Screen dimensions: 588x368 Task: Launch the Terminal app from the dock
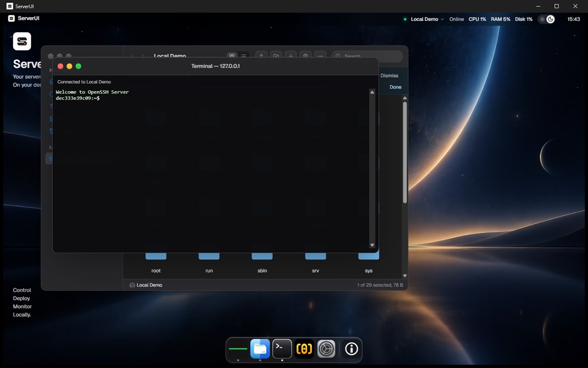(x=282, y=349)
